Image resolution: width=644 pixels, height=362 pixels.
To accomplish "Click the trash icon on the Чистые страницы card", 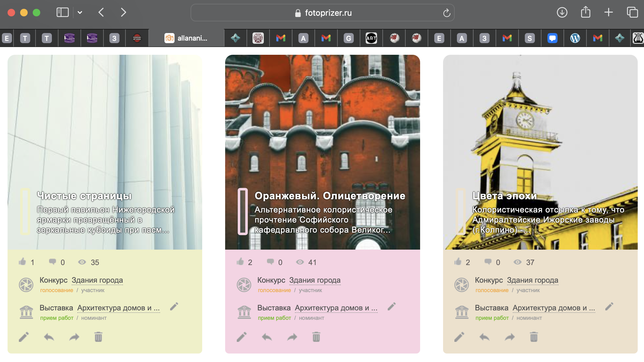I will (98, 337).
